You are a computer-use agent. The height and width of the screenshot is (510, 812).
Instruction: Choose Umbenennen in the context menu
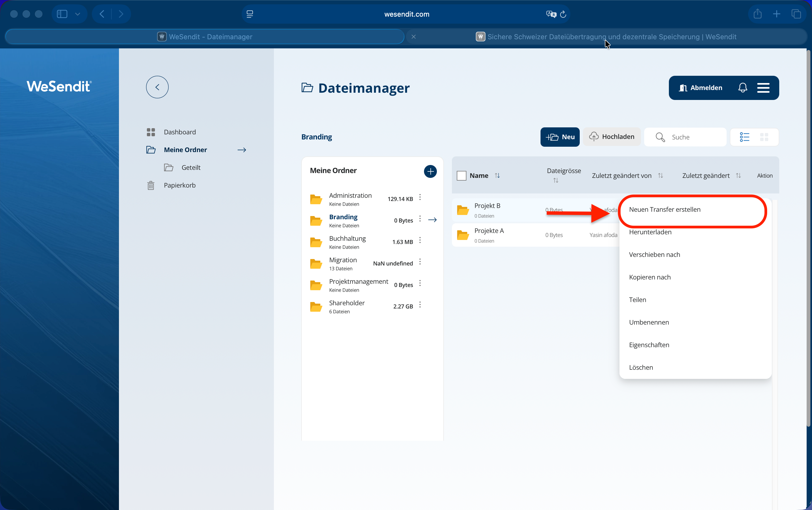tap(649, 322)
